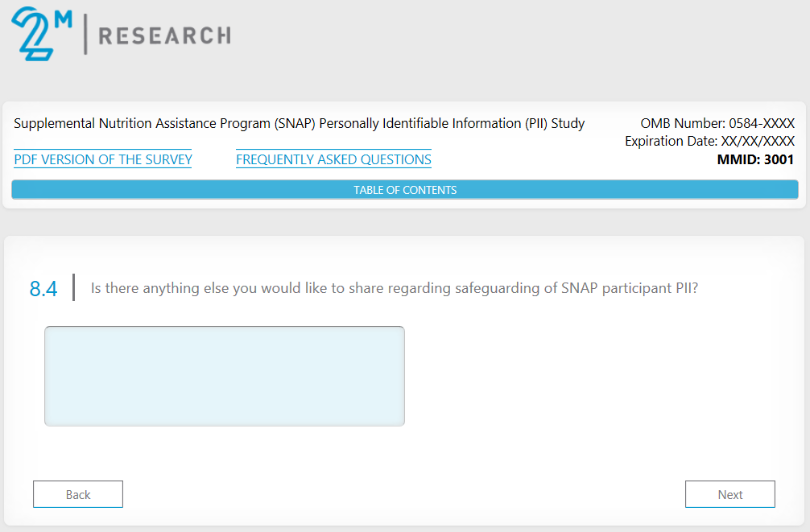
Task: Click the vertical bar beside number 8.4
Action: (x=74, y=287)
